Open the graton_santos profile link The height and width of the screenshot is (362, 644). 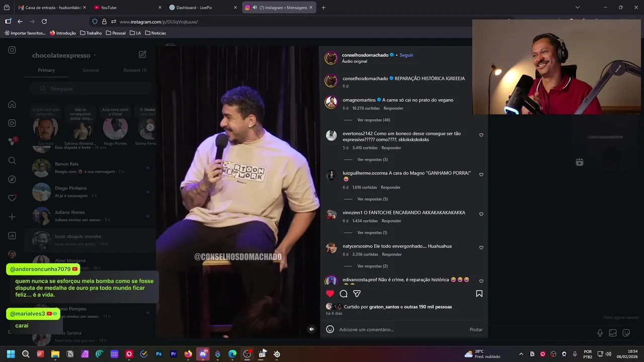[384, 307]
